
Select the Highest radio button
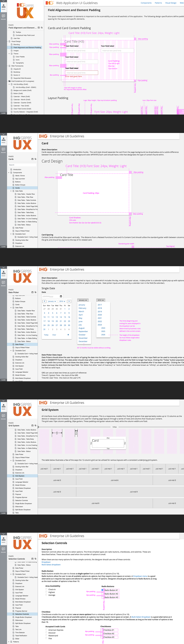pyautogui.click(x=46, y=592)
